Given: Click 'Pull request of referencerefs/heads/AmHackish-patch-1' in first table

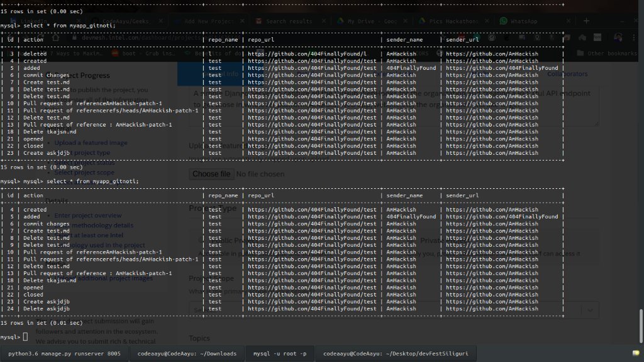Looking at the screenshot, I should click(x=111, y=111).
